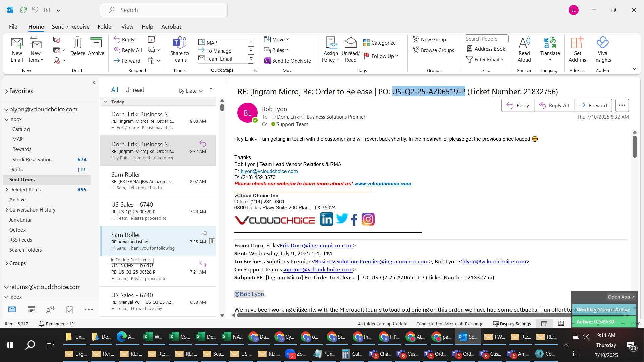
Task: Open Filter Email dropdown
Action: pyautogui.click(x=485, y=59)
